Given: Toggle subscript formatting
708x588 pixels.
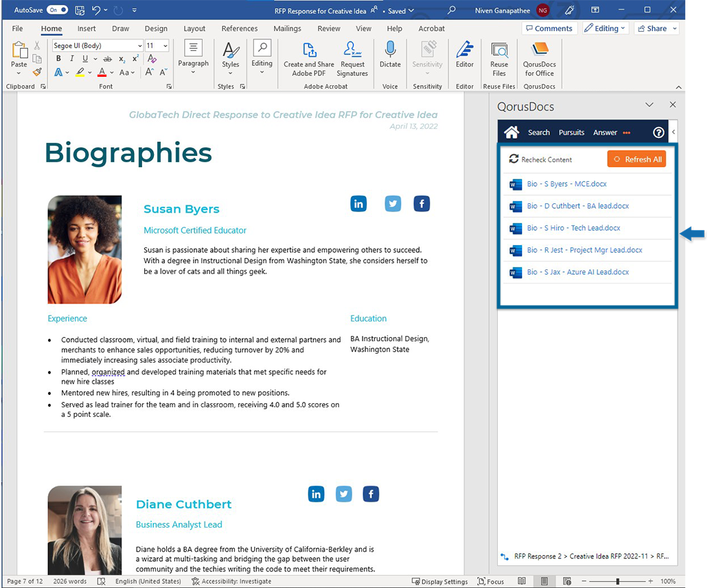Looking at the screenshot, I should 122,59.
